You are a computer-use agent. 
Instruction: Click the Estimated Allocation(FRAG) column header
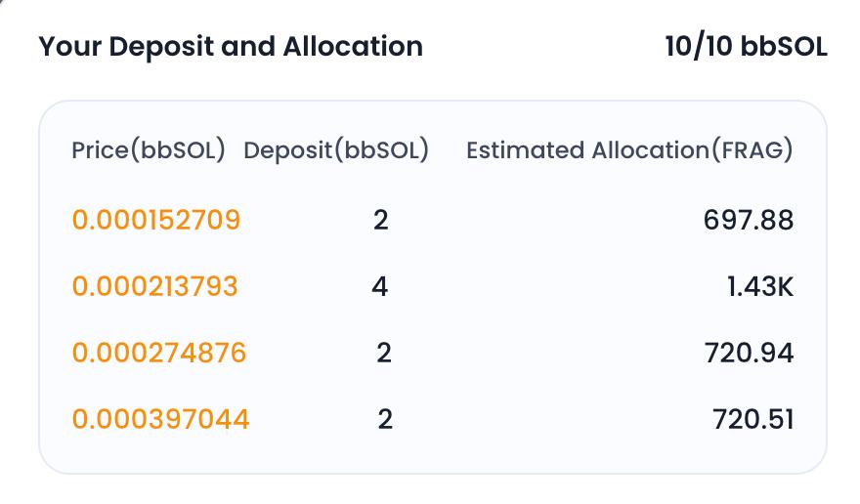click(629, 149)
